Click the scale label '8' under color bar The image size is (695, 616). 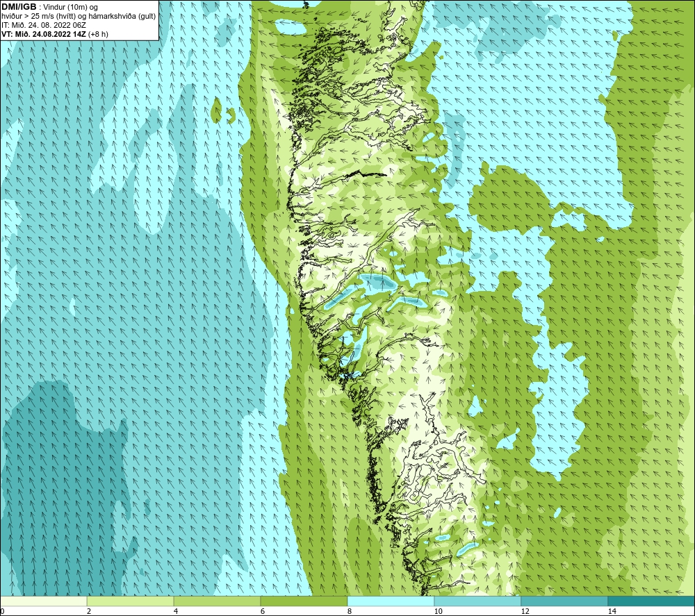pyautogui.click(x=350, y=612)
